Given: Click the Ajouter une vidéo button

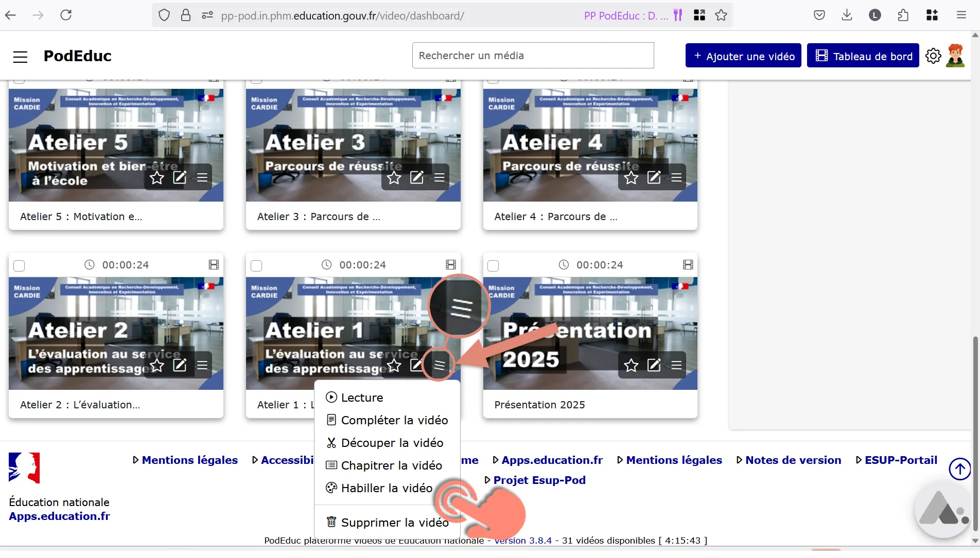Looking at the screenshot, I should [x=743, y=56].
